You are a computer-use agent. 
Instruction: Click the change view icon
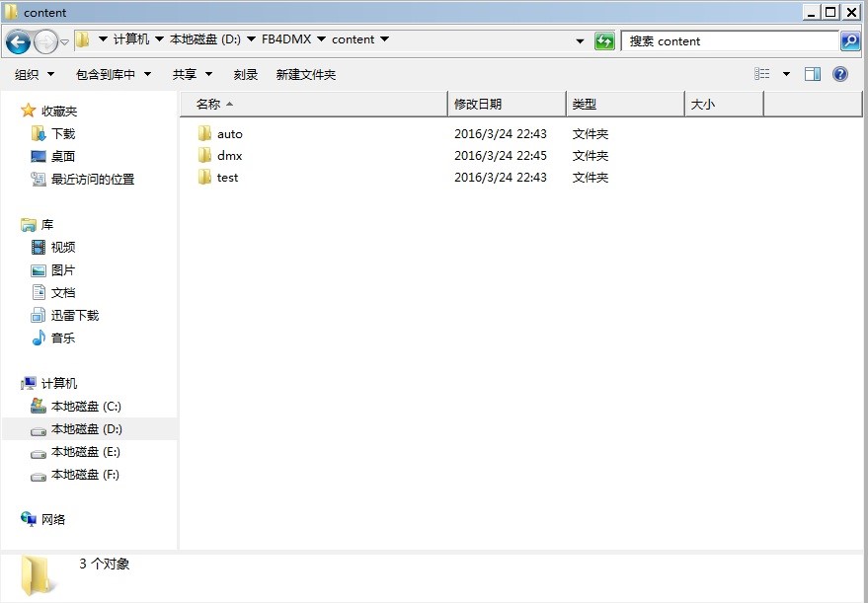coord(762,74)
